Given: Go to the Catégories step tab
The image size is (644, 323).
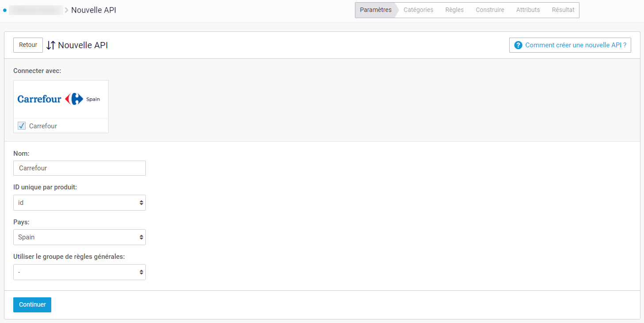Looking at the screenshot, I should pos(418,10).
